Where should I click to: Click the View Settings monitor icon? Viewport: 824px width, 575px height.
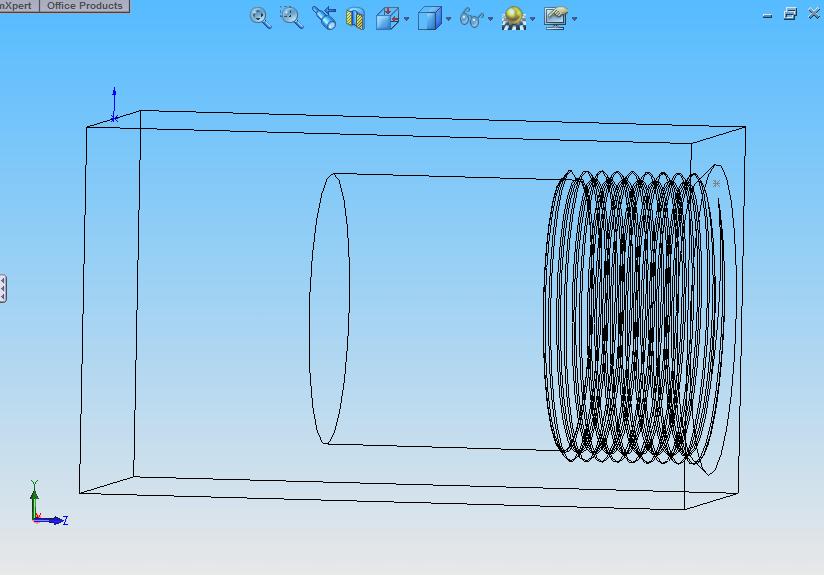556,18
